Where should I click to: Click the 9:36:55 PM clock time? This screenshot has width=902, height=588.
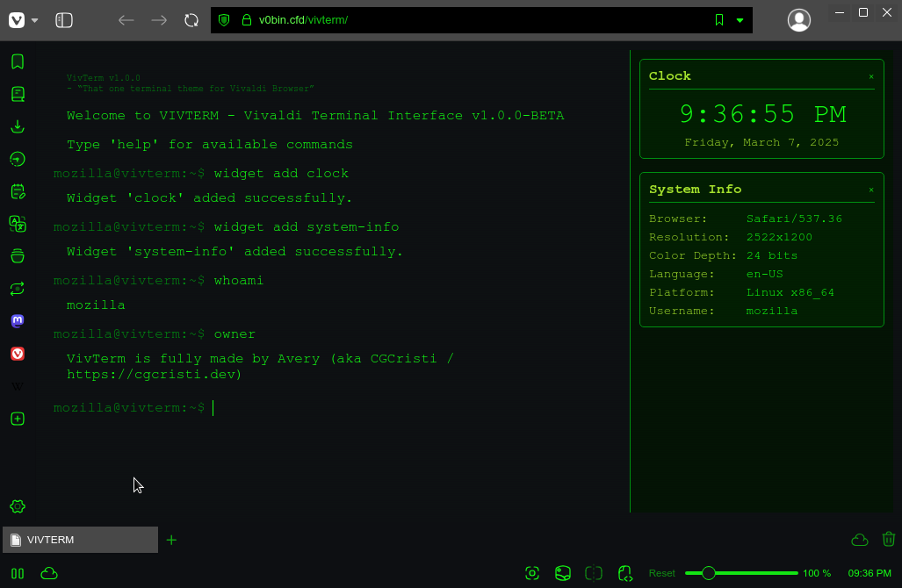762,114
